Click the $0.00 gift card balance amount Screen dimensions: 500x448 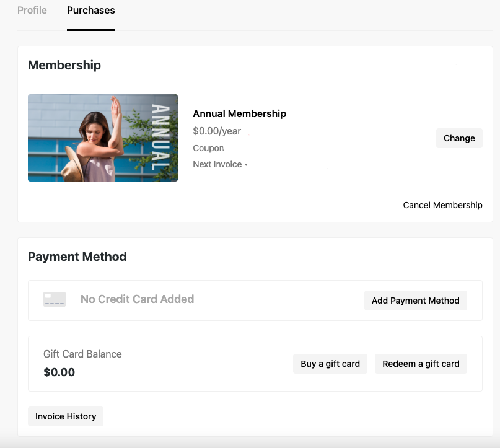59,372
